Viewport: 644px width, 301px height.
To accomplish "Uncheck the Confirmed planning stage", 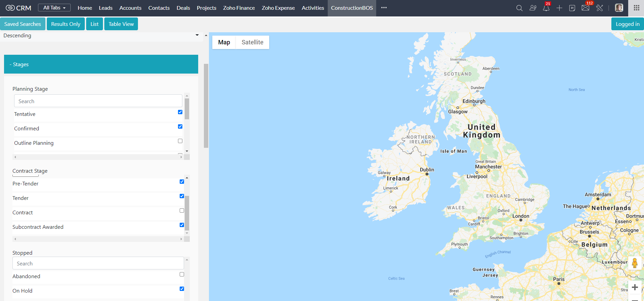I will click(x=180, y=127).
